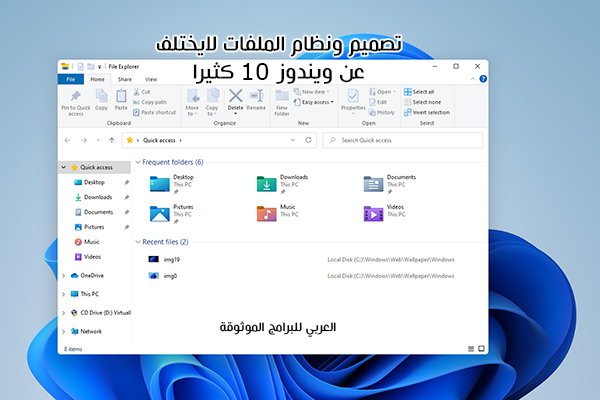Image resolution: width=600 pixels, height=400 pixels.
Task: Expand the CD Drive (D:) node
Action: coord(64,313)
